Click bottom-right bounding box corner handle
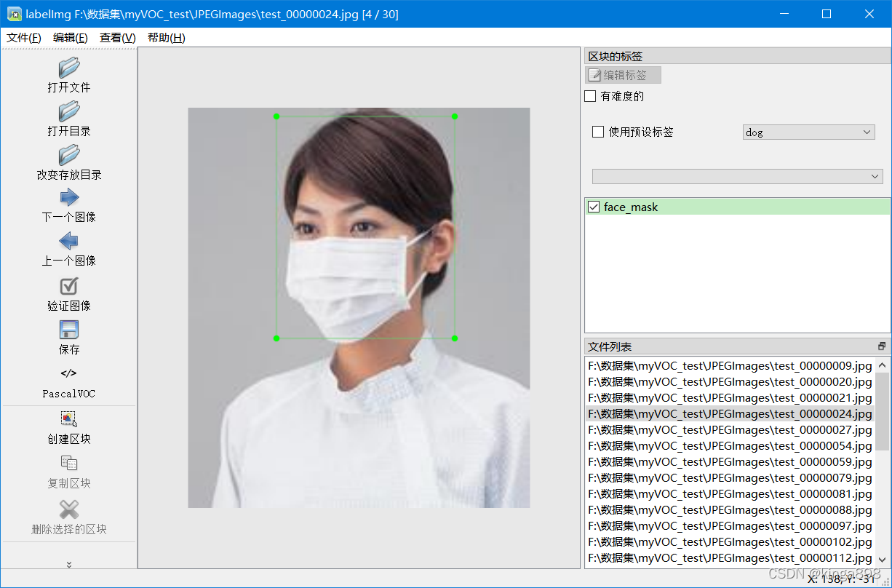Screen dimensions: 892x588 pos(455,338)
